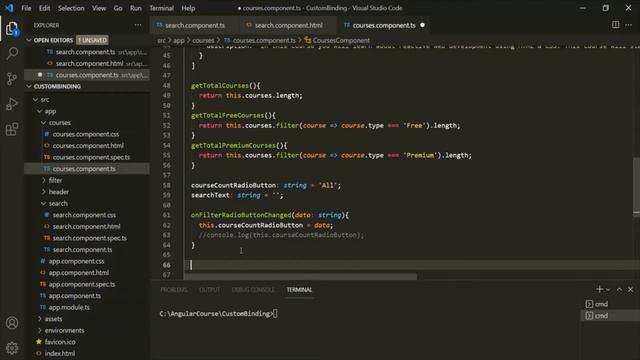
Task: Open courses.component.html in file tree
Action: (88, 146)
